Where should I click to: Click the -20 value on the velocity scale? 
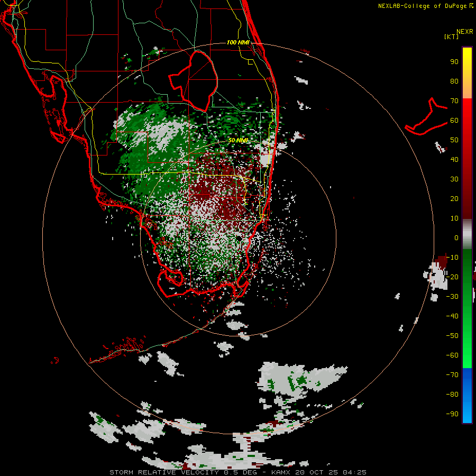452,277
